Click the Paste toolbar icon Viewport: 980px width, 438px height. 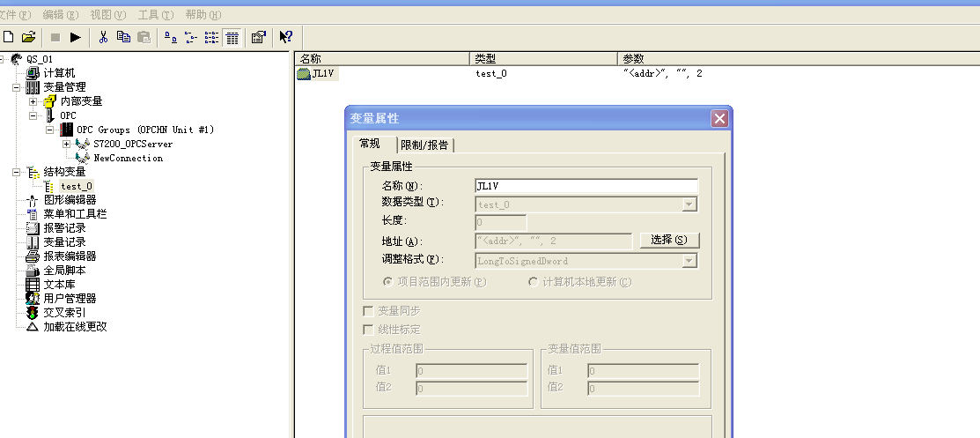144,38
